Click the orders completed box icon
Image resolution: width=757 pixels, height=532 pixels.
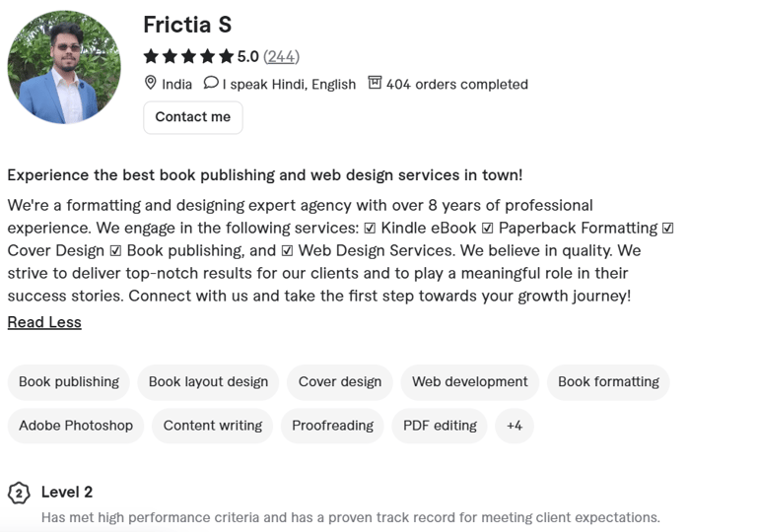pyautogui.click(x=375, y=83)
